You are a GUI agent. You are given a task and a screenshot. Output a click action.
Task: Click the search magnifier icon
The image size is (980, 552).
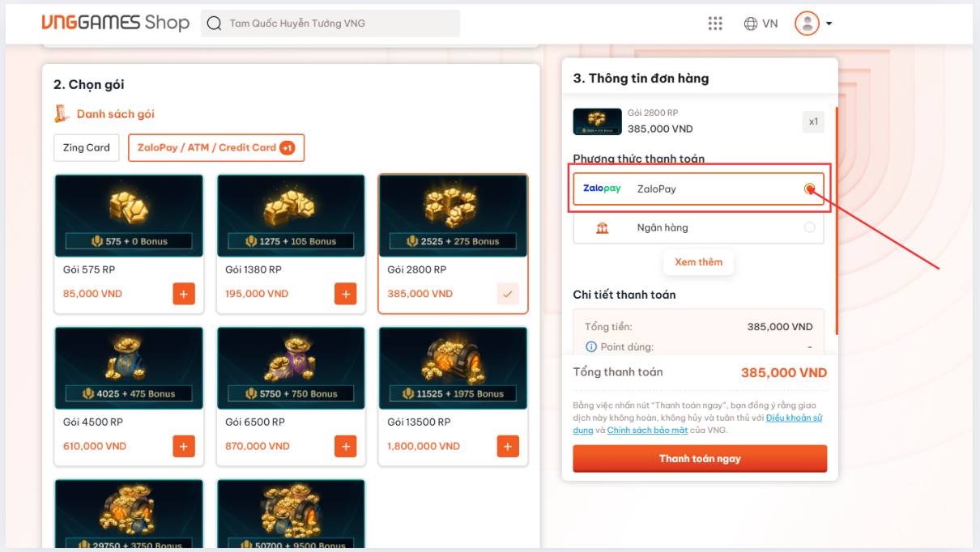click(214, 23)
